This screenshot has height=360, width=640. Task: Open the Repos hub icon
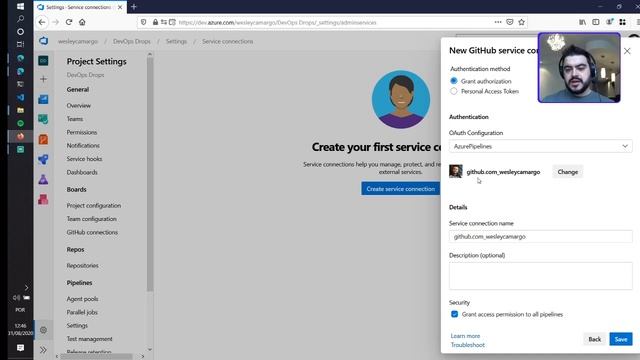[x=43, y=139]
